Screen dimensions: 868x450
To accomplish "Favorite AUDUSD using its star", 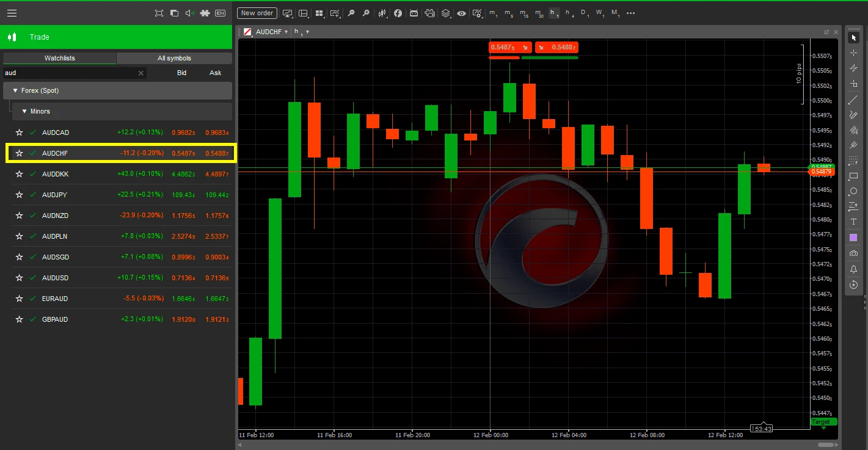I will click(19, 278).
